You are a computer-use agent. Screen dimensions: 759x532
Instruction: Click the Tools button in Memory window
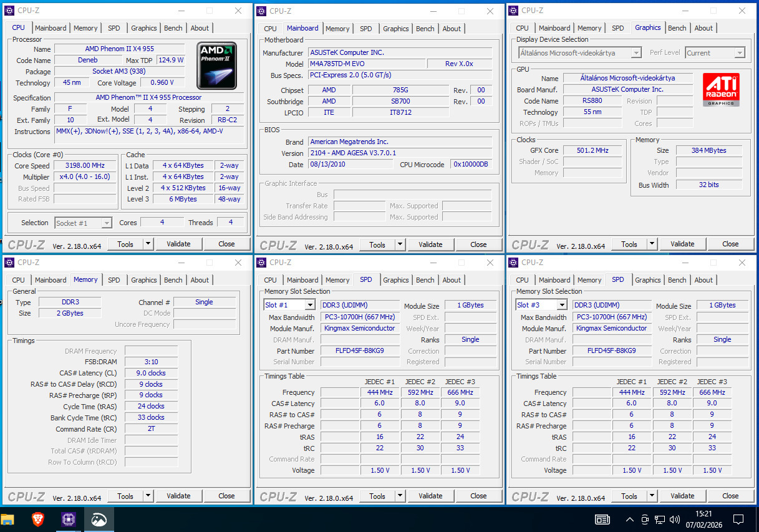point(125,496)
